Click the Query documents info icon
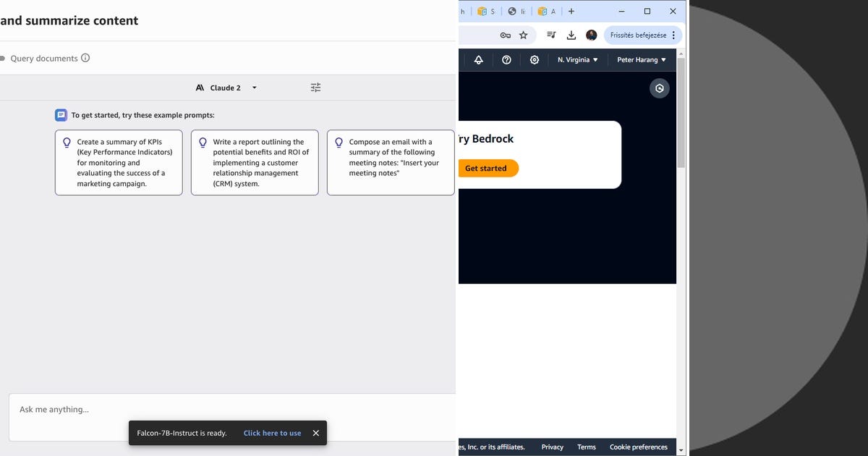Viewport: 868px width, 456px height. [x=86, y=58]
